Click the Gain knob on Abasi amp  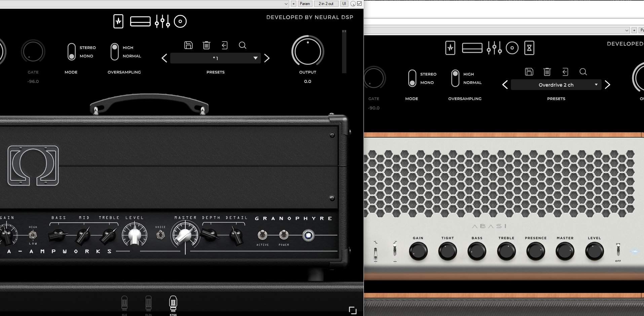tap(418, 251)
